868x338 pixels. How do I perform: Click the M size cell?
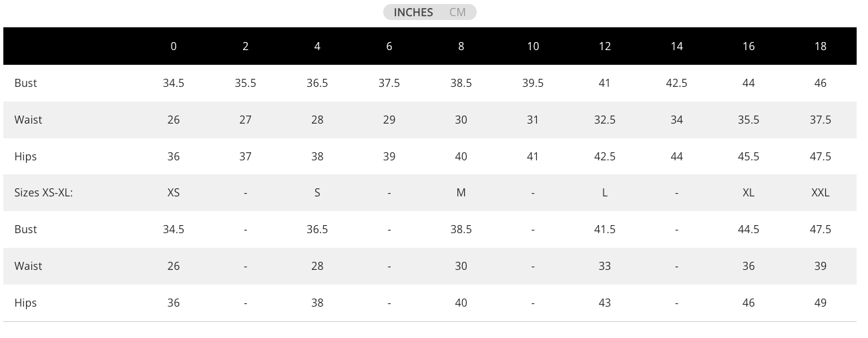pyautogui.click(x=461, y=192)
